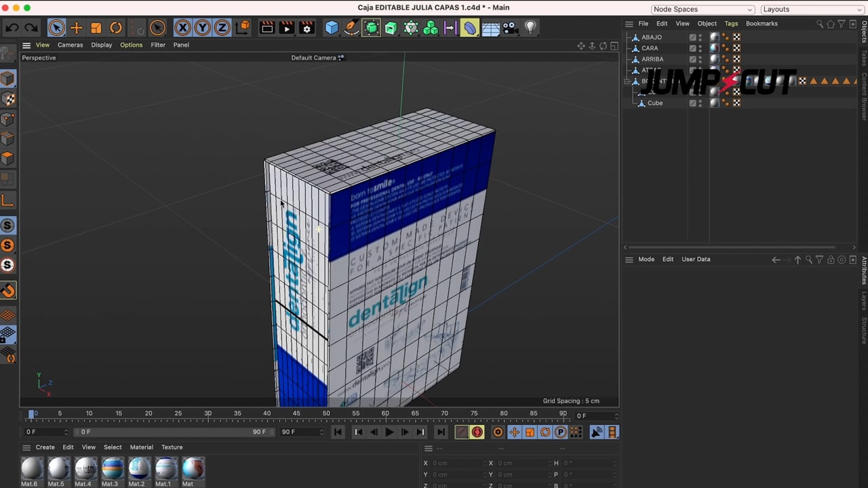Open the Tags menu in Object Manager
868x488 pixels.
(731, 24)
